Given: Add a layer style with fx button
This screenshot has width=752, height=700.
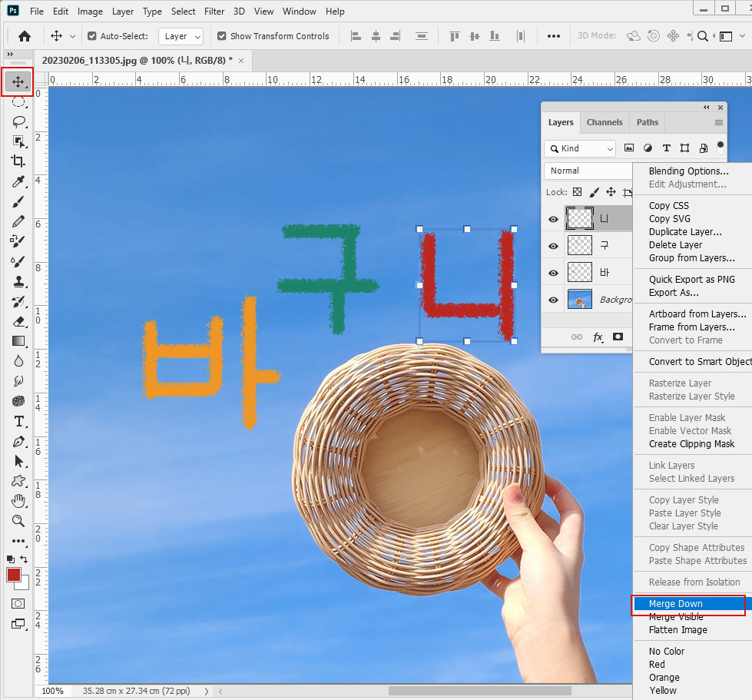Looking at the screenshot, I should [598, 337].
